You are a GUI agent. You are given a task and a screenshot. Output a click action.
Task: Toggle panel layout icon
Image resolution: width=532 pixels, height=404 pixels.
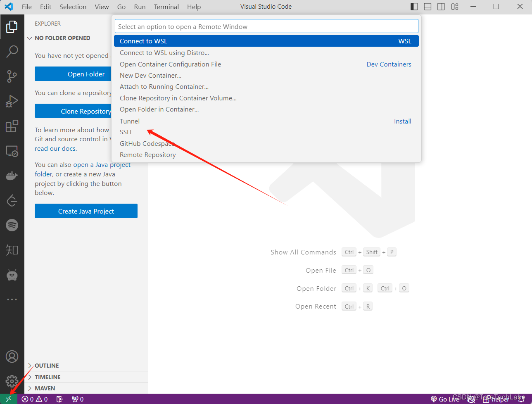(428, 7)
